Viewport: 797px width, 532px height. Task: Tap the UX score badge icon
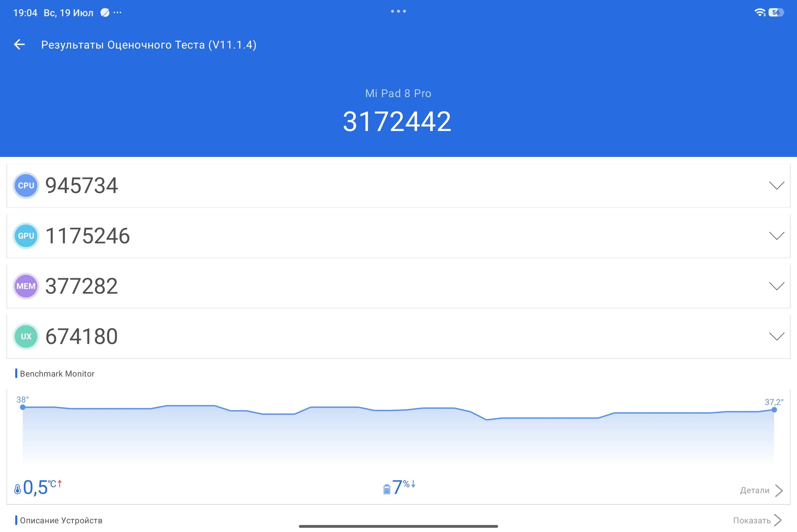click(26, 336)
